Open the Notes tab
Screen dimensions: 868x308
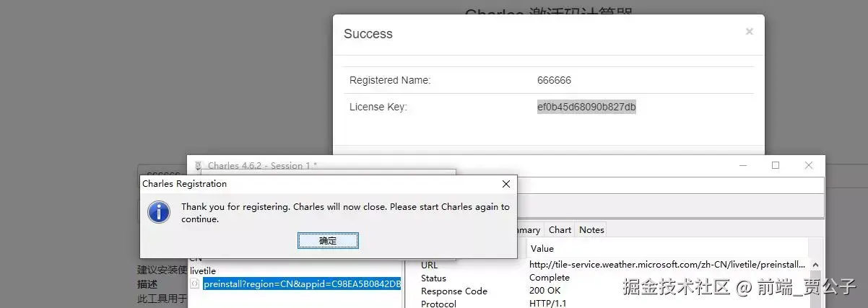pyautogui.click(x=591, y=230)
